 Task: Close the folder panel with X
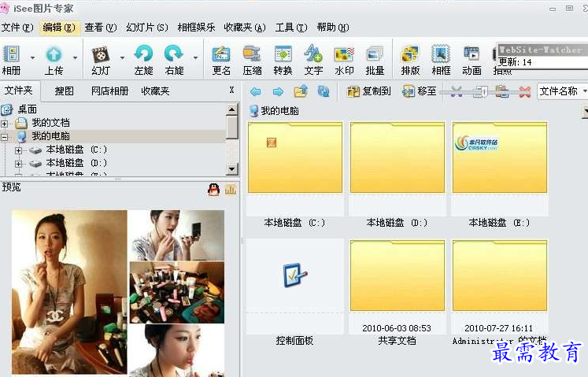tap(231, 90)
